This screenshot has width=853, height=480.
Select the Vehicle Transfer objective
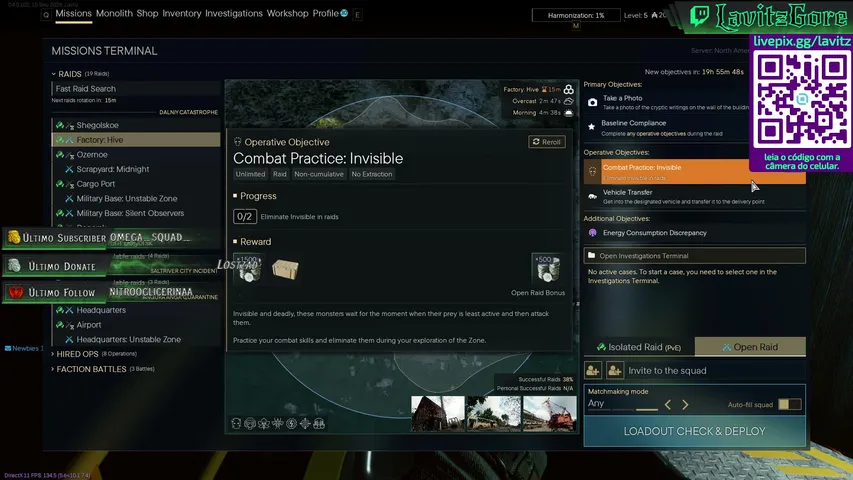click(x=695, y=196)
